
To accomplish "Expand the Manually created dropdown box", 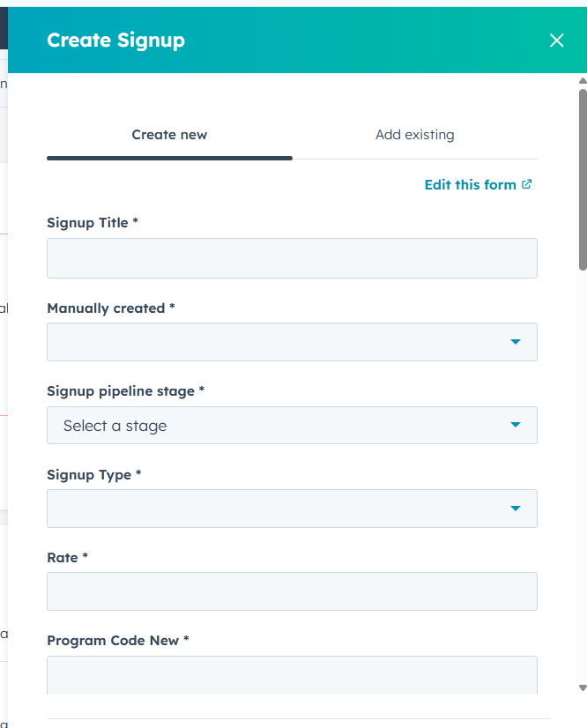I will pyautogui.click(x=273, y=342).
